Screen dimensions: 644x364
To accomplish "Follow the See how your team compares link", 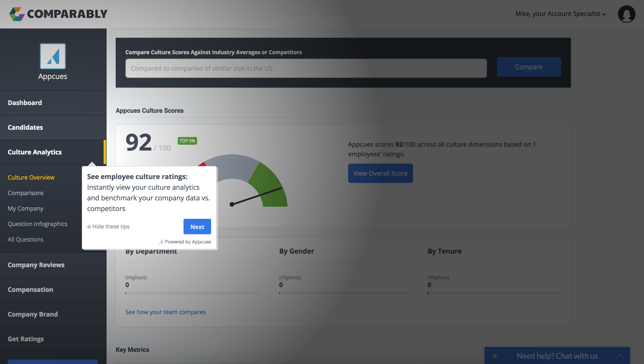I will click(166, 312).
